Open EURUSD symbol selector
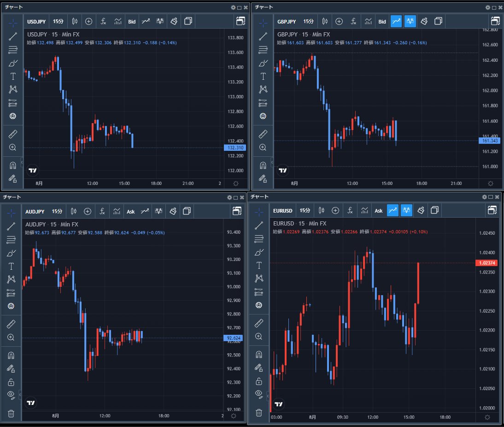 pyautogui.click(x=282, y=210)
